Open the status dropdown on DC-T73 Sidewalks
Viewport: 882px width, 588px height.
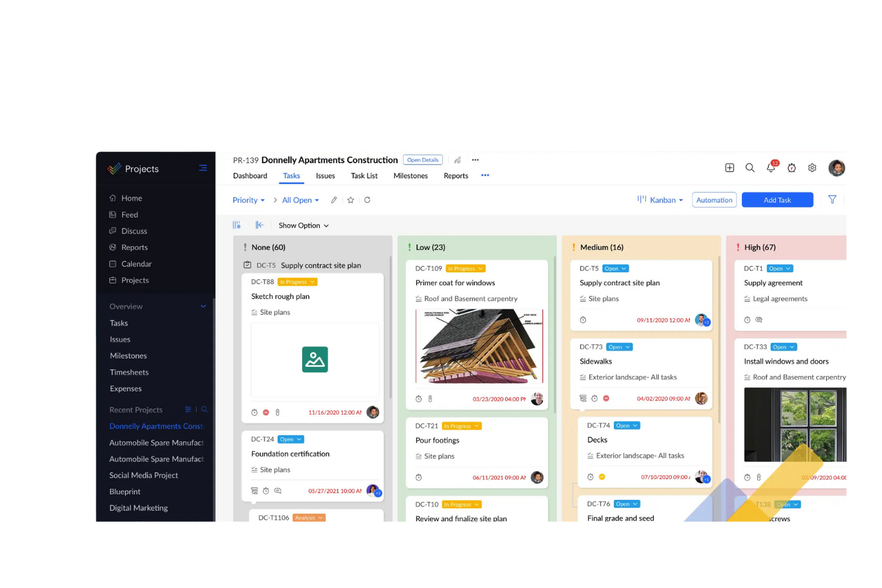619,347
